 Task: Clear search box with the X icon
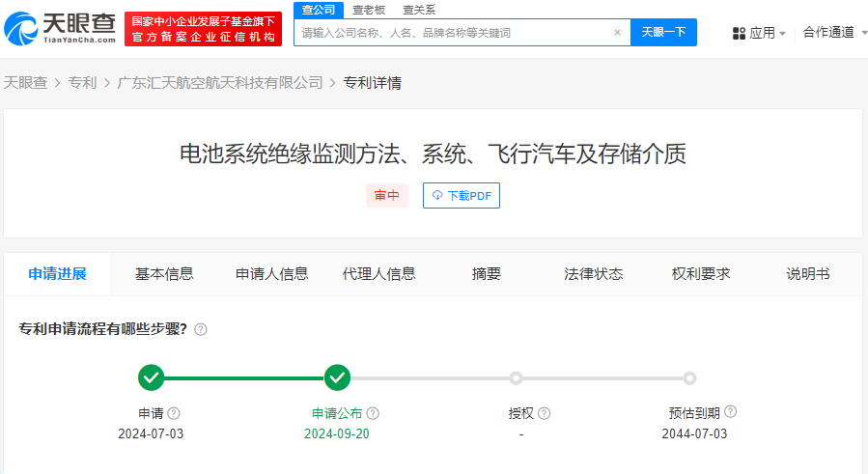coord(617,33)
